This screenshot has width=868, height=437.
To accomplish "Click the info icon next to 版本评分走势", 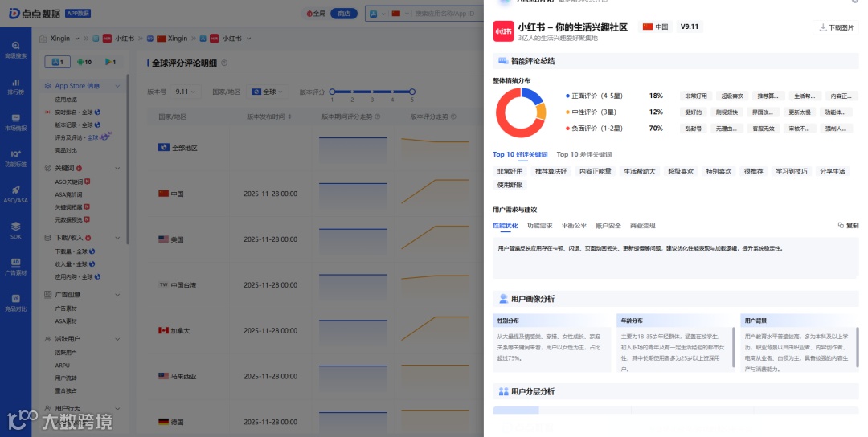I will pos(453,116).
